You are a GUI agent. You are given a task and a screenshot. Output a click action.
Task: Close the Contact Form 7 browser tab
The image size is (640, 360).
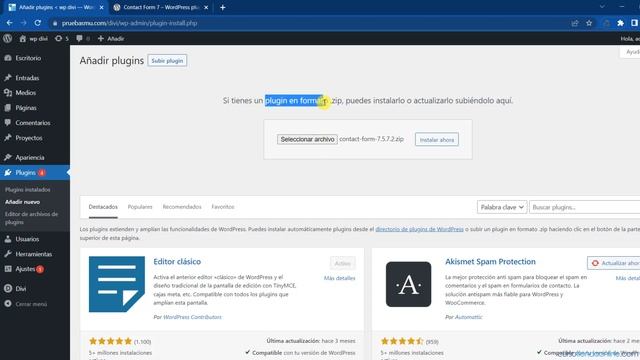pyautogui.click(x=206, y=7)
